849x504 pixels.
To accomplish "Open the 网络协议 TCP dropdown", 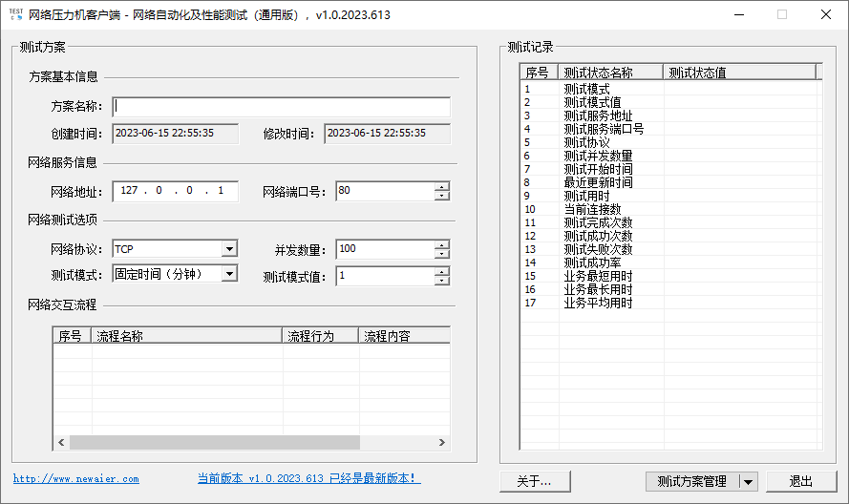I will click(229, 249).
